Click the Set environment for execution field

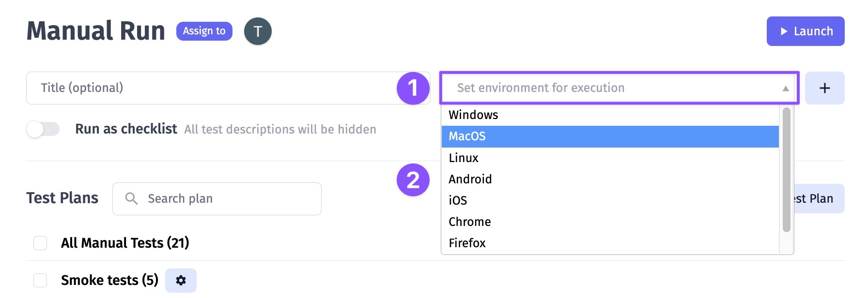click(x=619, y=88)
